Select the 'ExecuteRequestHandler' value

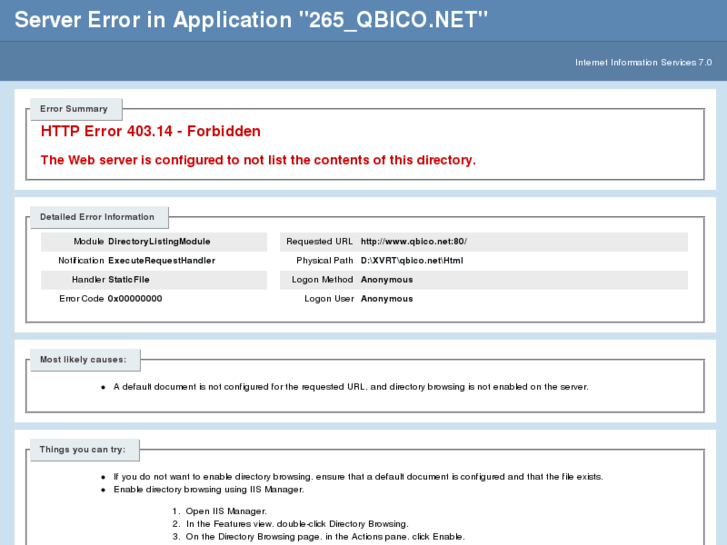point(162,261)
